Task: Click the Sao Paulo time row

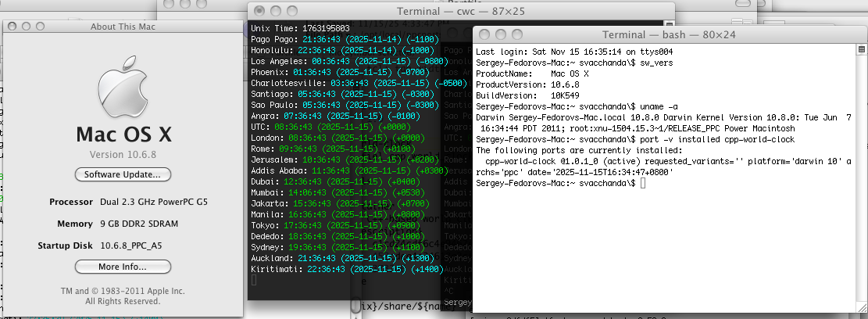Action: tap(345, 106)
